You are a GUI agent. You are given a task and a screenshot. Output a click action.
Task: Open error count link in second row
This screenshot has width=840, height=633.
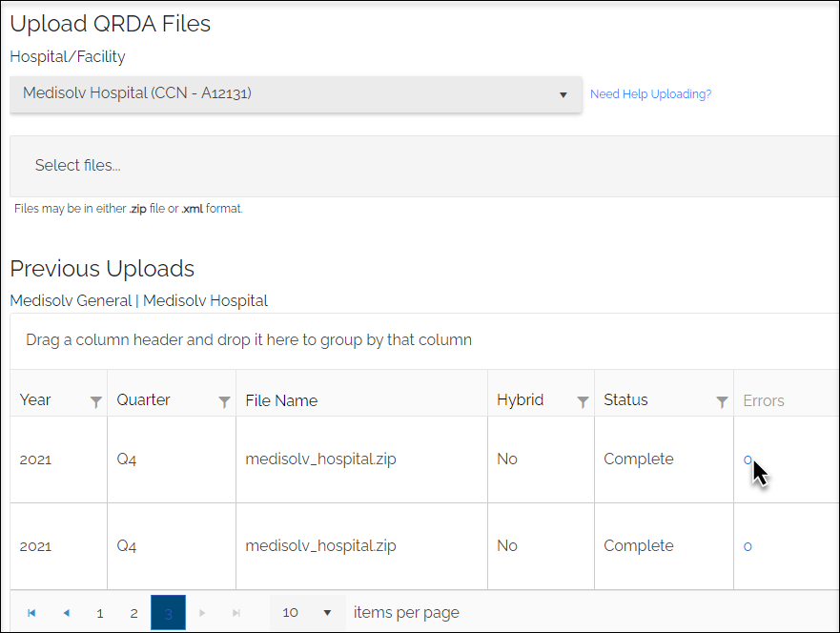tap(748, 547)
